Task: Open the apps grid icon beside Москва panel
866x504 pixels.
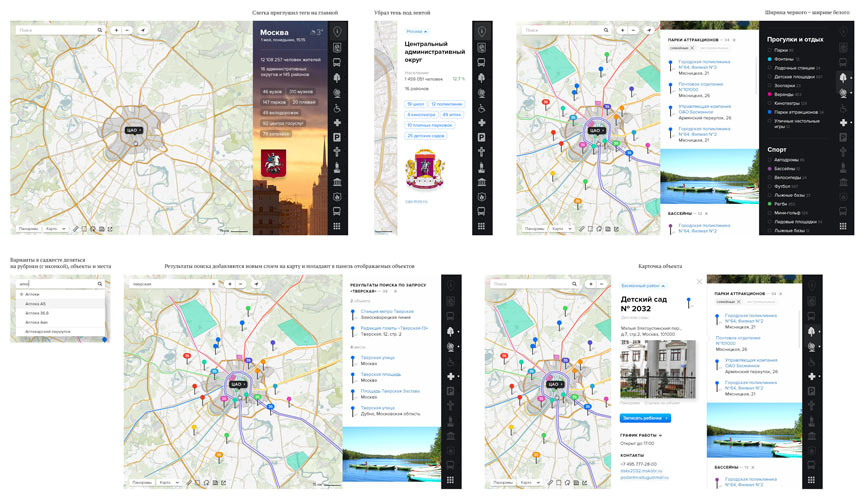Action: pos(337,227)
